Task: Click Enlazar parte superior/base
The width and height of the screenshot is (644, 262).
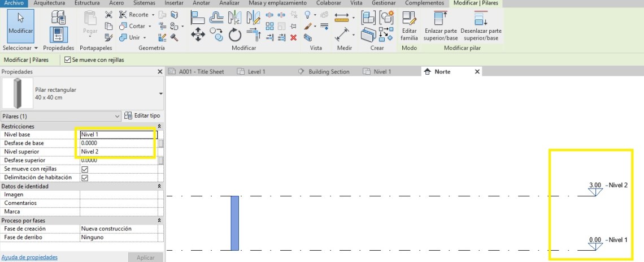Action: 441,27
